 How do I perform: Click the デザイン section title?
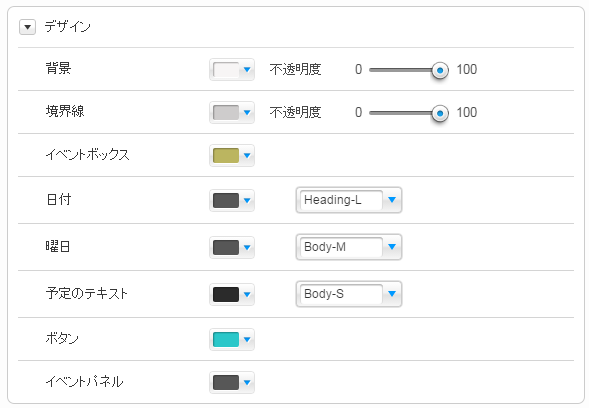tap(68, 27)
